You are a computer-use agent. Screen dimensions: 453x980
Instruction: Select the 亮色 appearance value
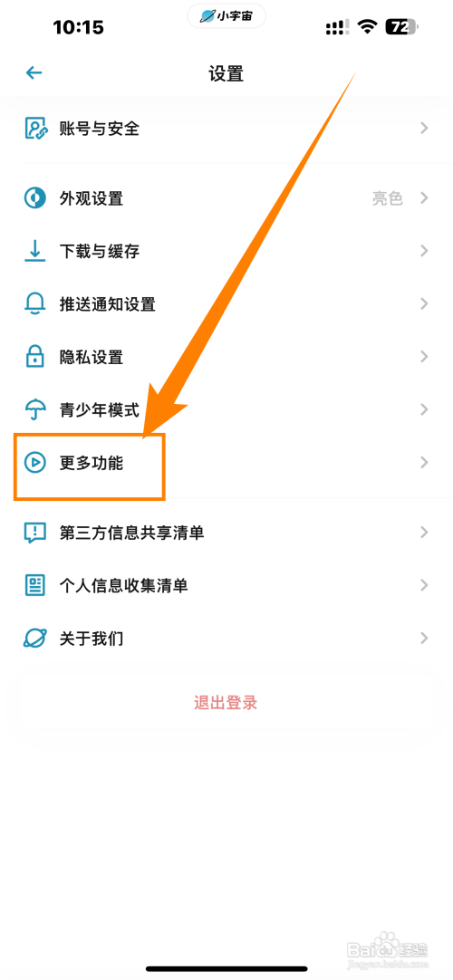pyautogui.click(x=388, y=198)
